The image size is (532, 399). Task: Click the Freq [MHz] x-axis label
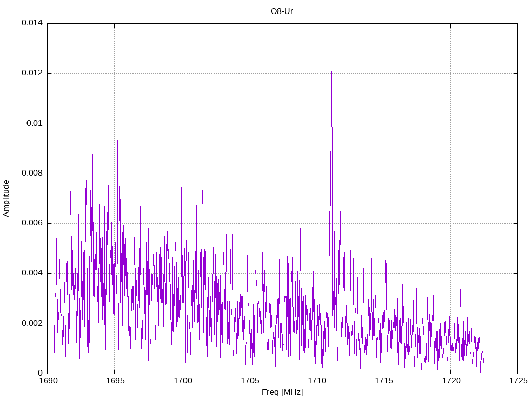click(x=282, y=392)
